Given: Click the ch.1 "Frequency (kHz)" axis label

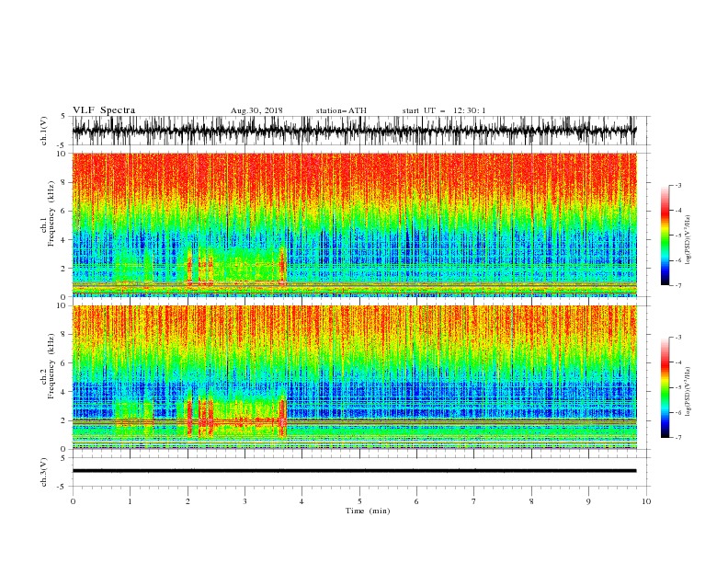Looking at the screenshot, I should click(51, 213).
